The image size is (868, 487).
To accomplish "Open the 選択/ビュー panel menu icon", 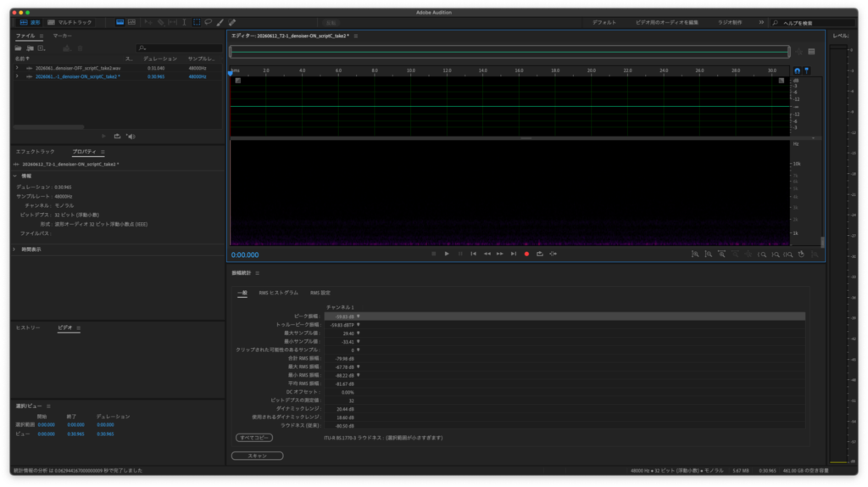I will (x=48, y=406).
